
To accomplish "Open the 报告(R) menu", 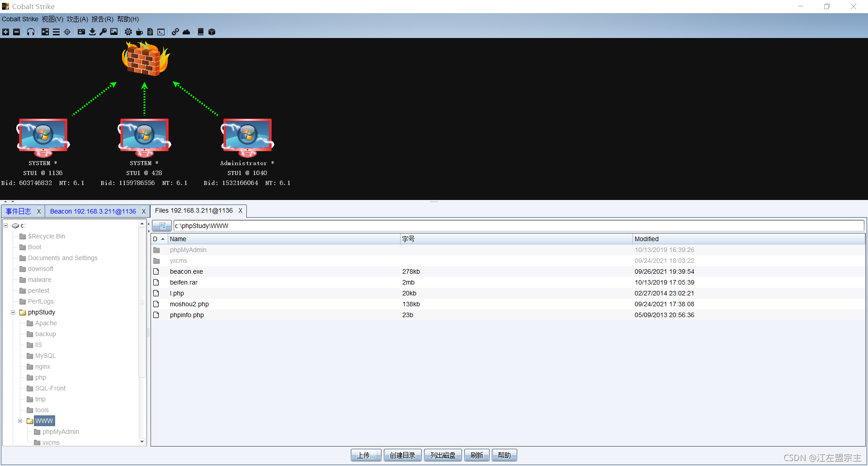I will pos(102,19).
